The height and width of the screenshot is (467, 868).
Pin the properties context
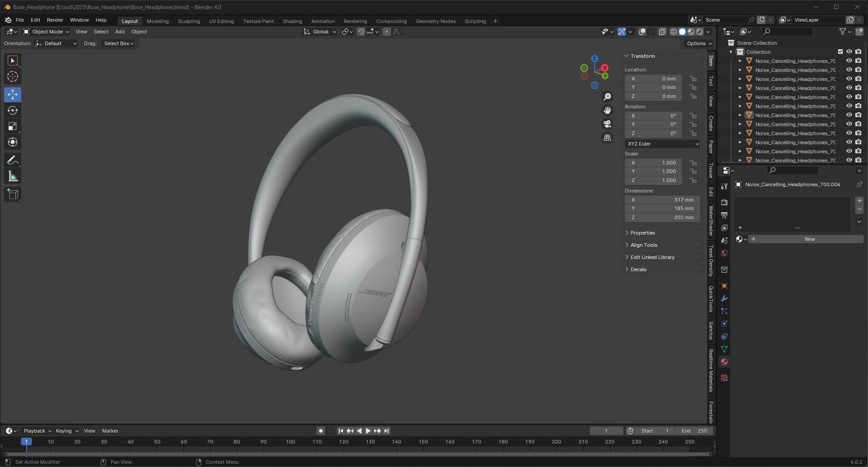[x=859, y=184]
